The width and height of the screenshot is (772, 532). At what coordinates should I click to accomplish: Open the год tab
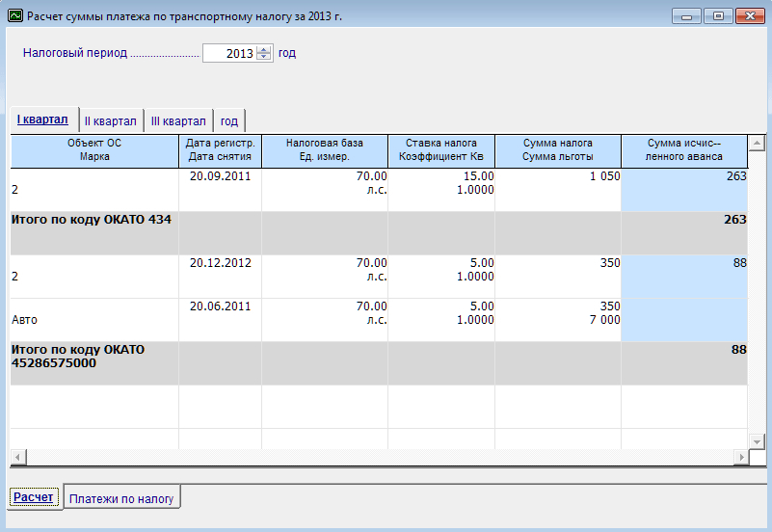tap(229, 121)
